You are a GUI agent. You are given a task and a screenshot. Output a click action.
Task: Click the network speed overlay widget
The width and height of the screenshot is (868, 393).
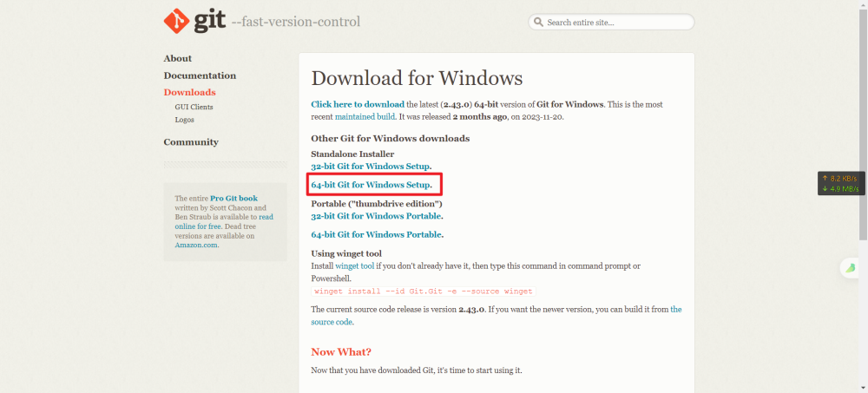841,183
